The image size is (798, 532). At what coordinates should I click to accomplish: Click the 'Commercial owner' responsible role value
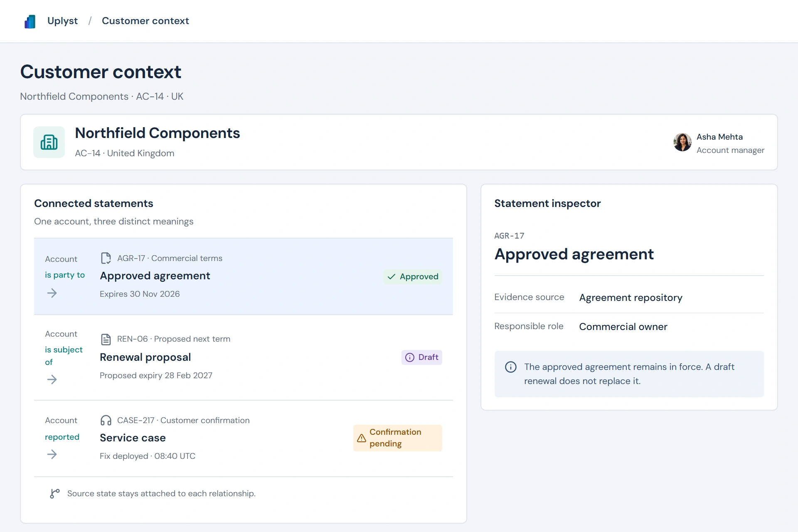[x=623, y=327]
